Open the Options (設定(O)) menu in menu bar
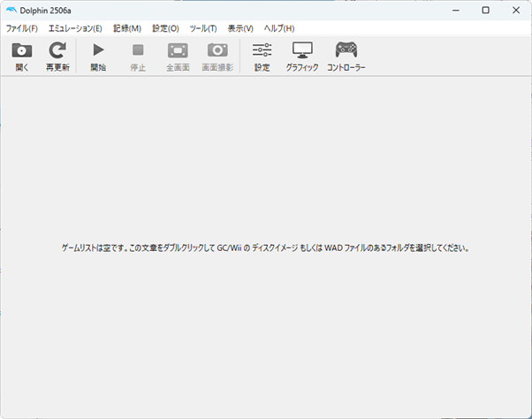Image resolution: width=532 pixels, height=419 pixels. [x=165, y=28]
